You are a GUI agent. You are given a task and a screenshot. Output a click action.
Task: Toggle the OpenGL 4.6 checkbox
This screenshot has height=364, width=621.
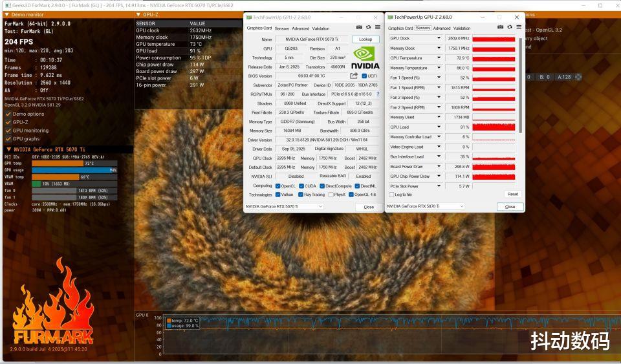(351, 195)
